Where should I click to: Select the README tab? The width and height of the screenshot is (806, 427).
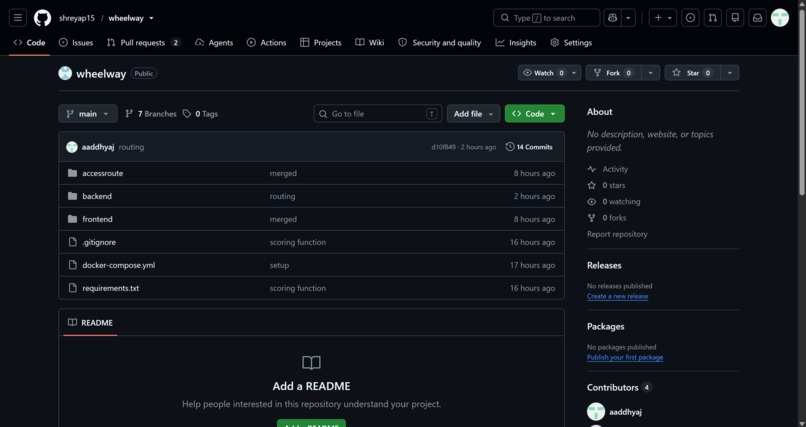[90, 323]
